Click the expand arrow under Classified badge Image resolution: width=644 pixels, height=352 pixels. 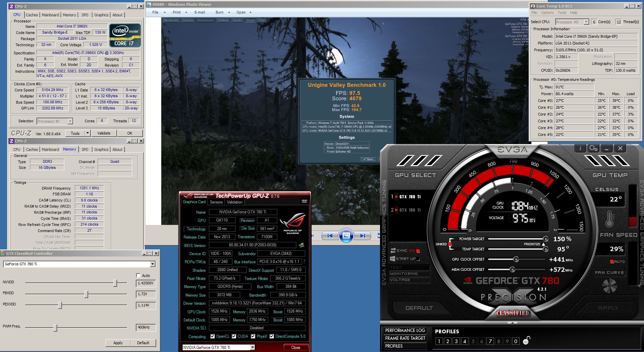click(x=512, y=323)
